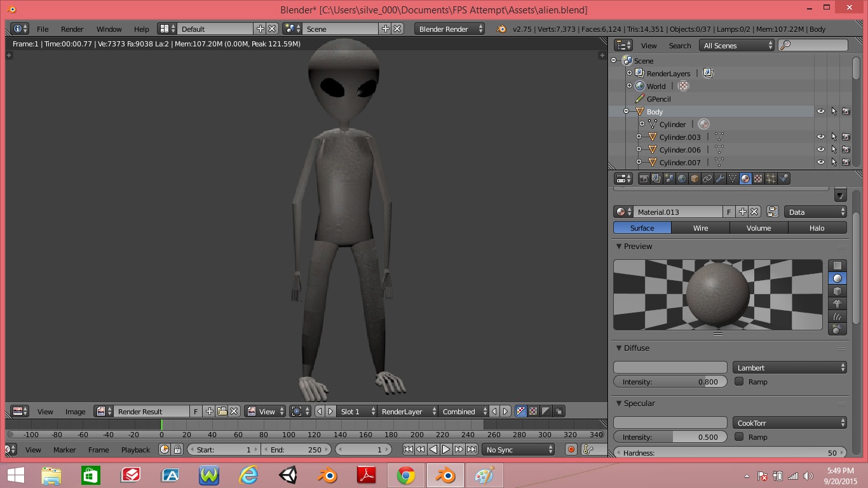Screen dimensions: 868x488
Task: Click the Diffuse color swatch
Action: [670, 368]
